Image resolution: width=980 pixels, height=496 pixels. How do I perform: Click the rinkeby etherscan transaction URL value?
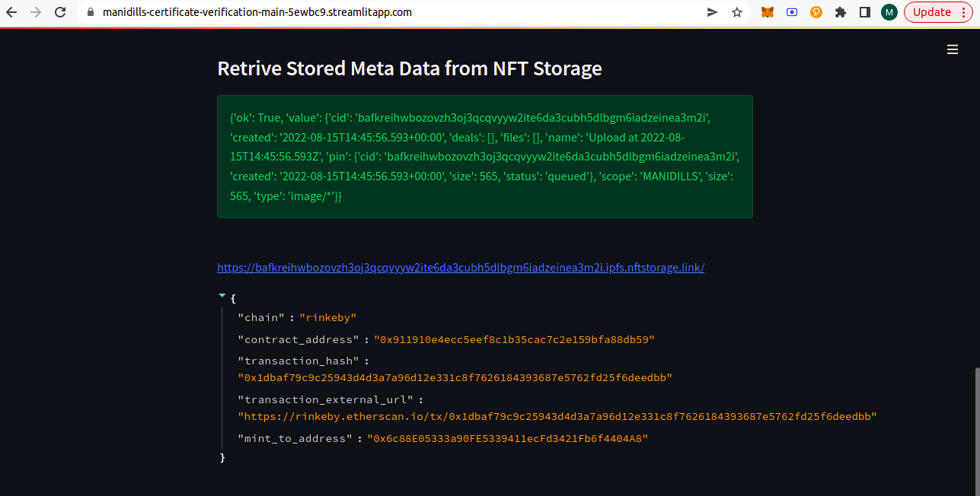(x=557, y=416)
